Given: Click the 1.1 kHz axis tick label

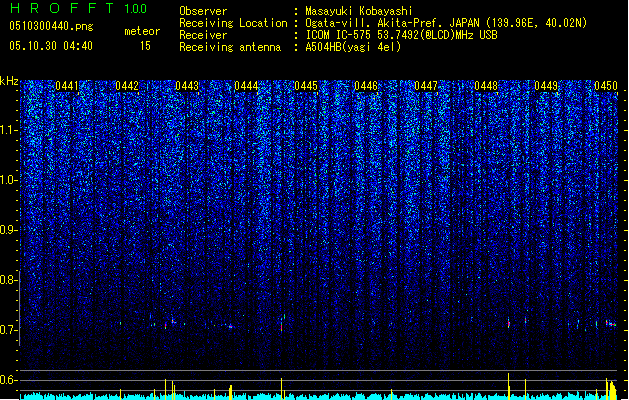Looking at the screenshot, I should pyautogui.click(x=9, y=130).
